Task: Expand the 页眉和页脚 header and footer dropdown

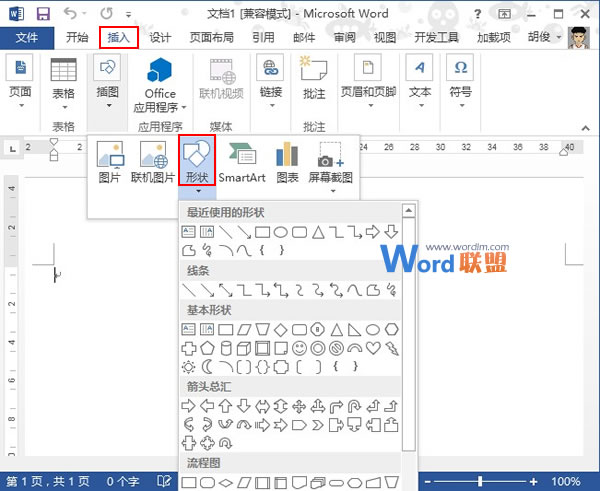Action: [x=370, y=106]
